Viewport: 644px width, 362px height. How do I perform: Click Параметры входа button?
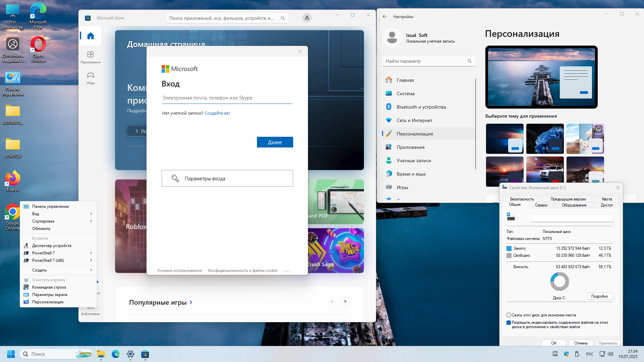pos(227,178)
